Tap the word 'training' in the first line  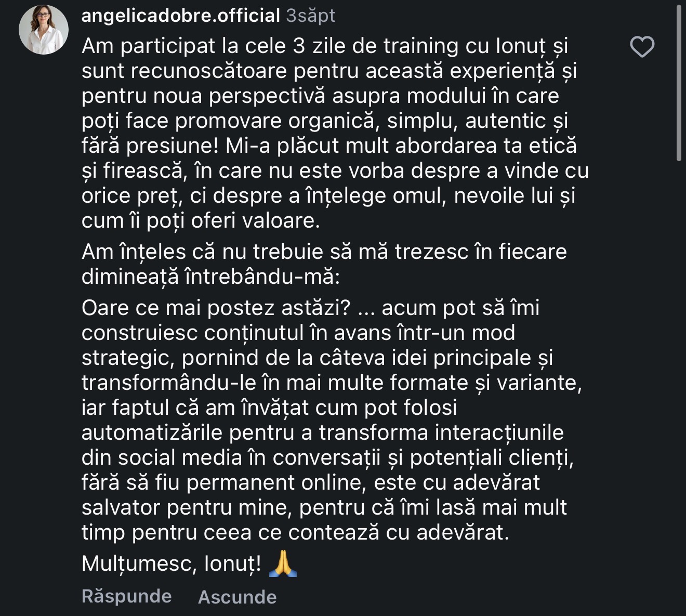[421, 46]
